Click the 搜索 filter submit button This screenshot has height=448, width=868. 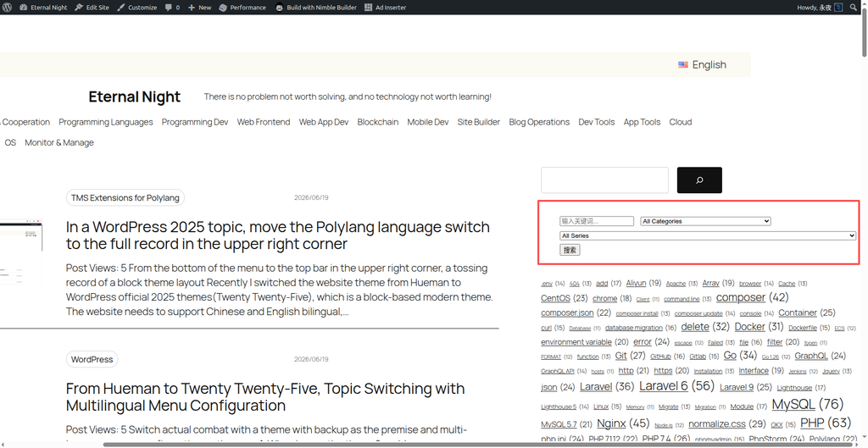pyautogui.click(x=570, y=250)
